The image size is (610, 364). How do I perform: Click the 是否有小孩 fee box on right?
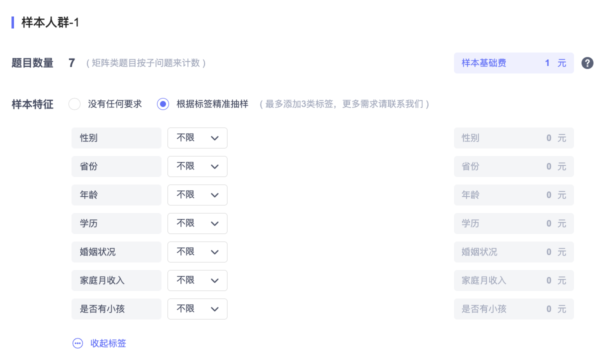(x=513, y=309)
